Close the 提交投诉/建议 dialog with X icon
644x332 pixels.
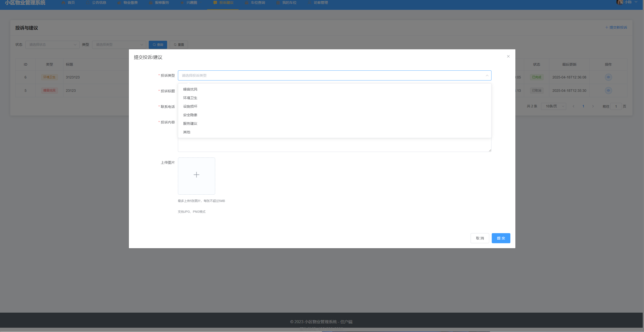point(508,56)
